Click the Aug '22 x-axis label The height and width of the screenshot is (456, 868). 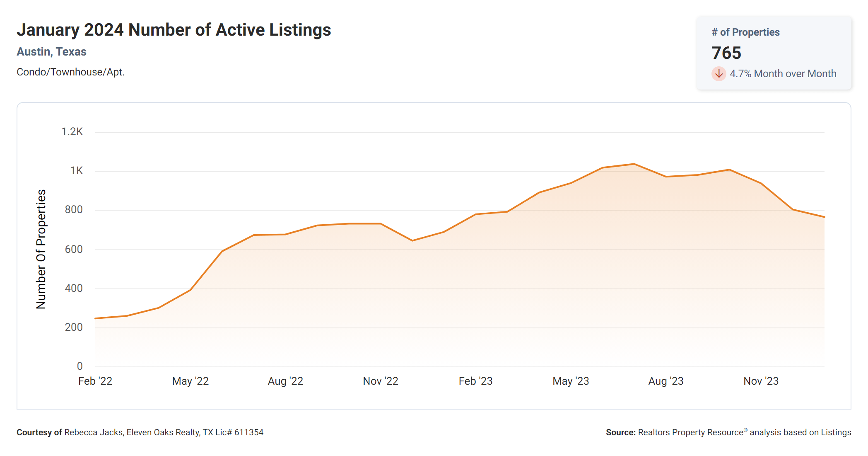(x=285, y=381)
